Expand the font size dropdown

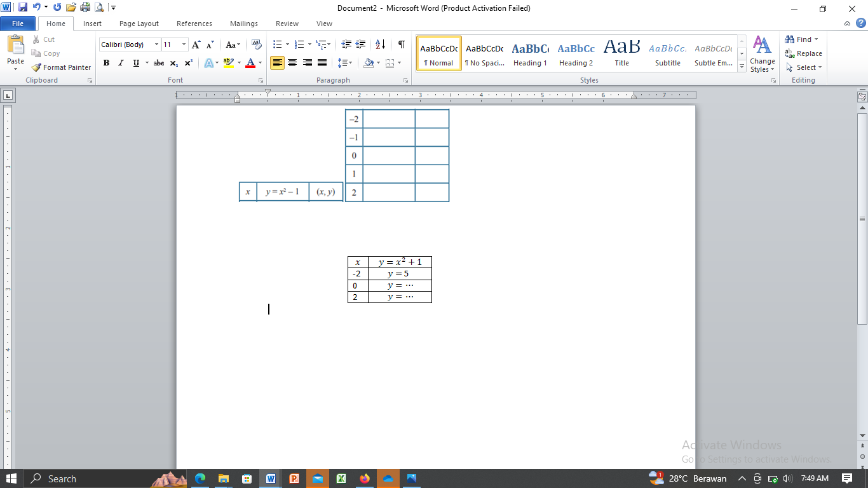point(184,44)
